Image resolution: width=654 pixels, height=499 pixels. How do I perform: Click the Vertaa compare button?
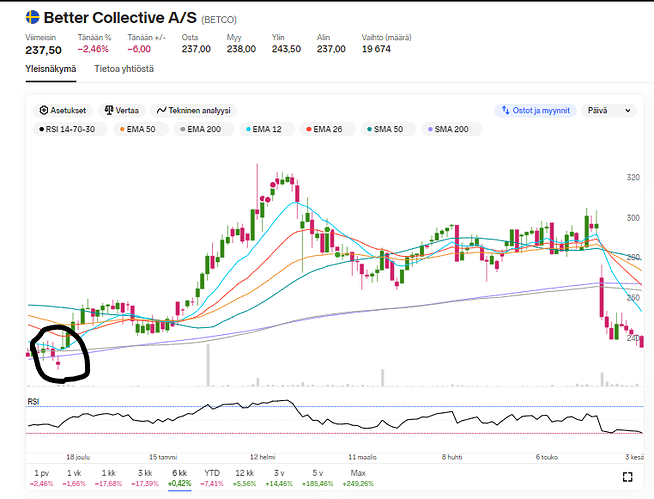tap(121, 111)
